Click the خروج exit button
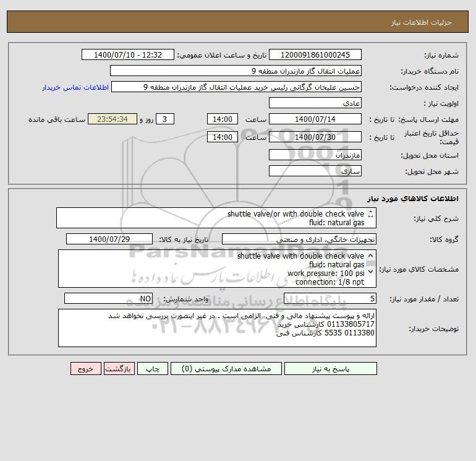 point(85,369)
